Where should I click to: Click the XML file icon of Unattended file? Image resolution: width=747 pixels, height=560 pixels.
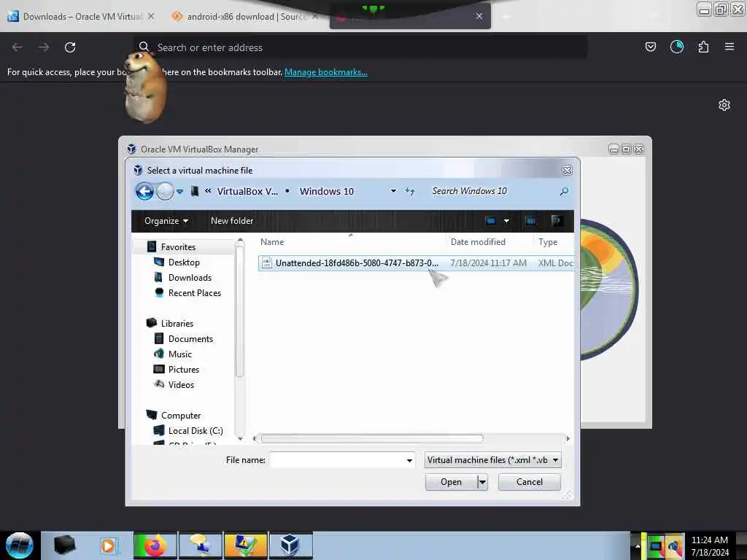point(267,262)
